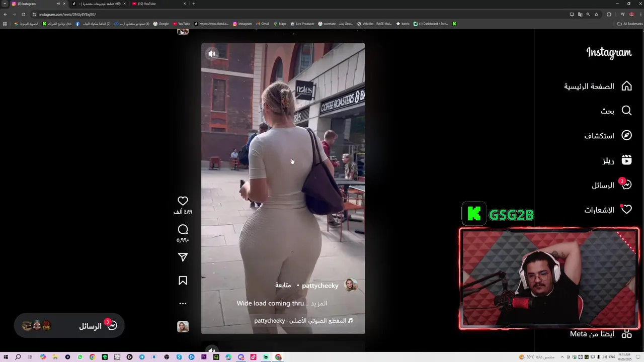Switch to the YouTube browser tab
This screenshot has height=362, width=644.
[158, 4]
